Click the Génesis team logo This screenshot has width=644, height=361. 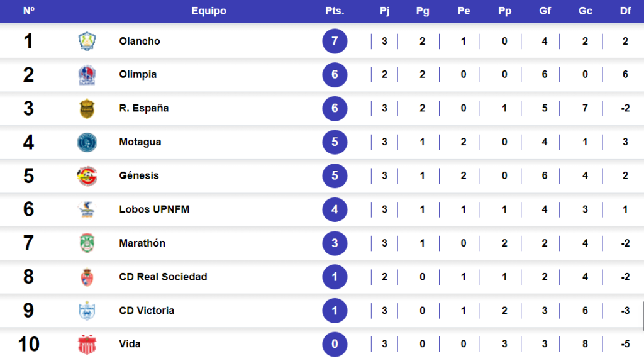(x=86, y=176)
